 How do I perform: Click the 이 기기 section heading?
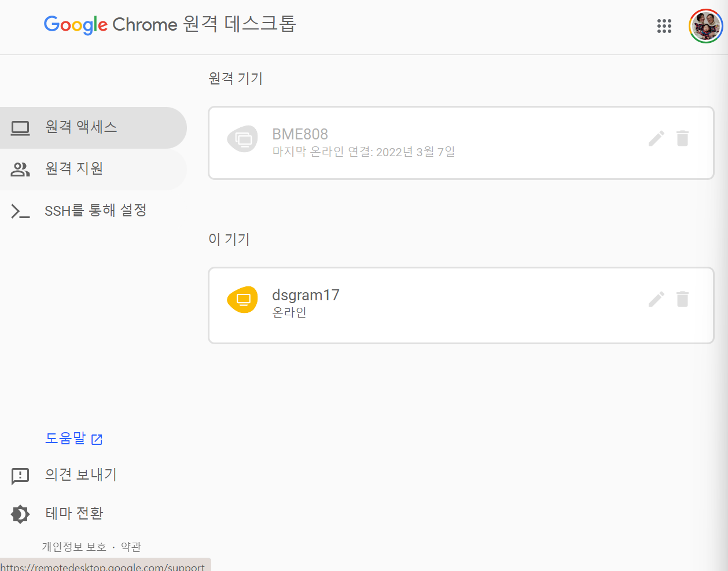pyautogui.click(x=229, y=239)
